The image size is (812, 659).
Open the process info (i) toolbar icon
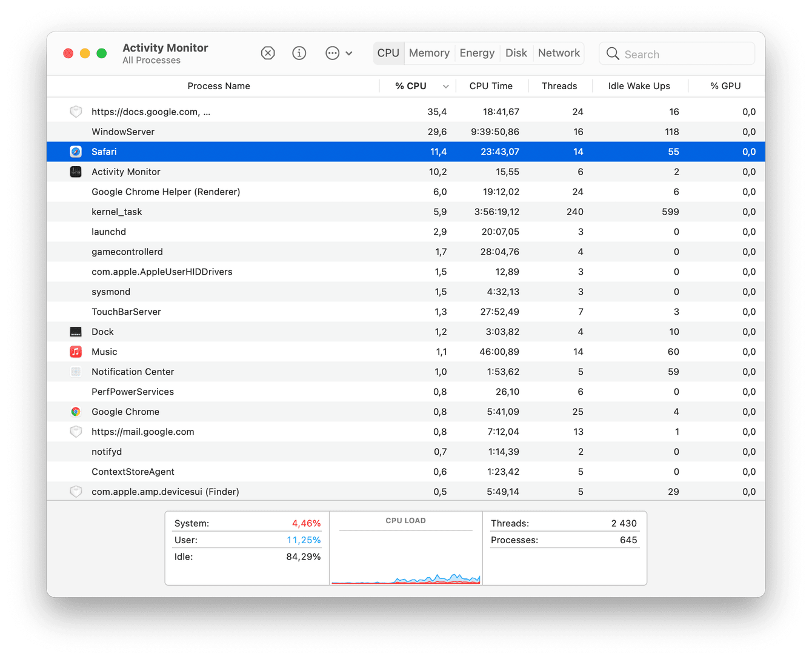pos(299,53)
